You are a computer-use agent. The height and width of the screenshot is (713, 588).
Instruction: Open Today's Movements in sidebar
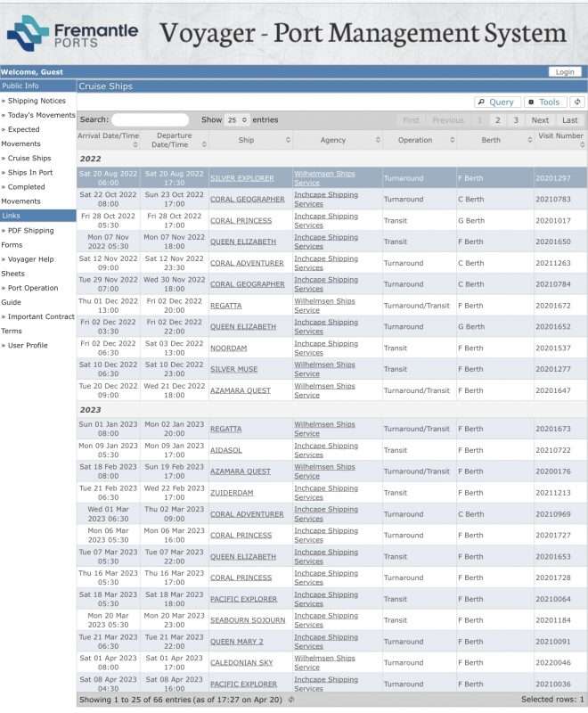coord(41,115)
